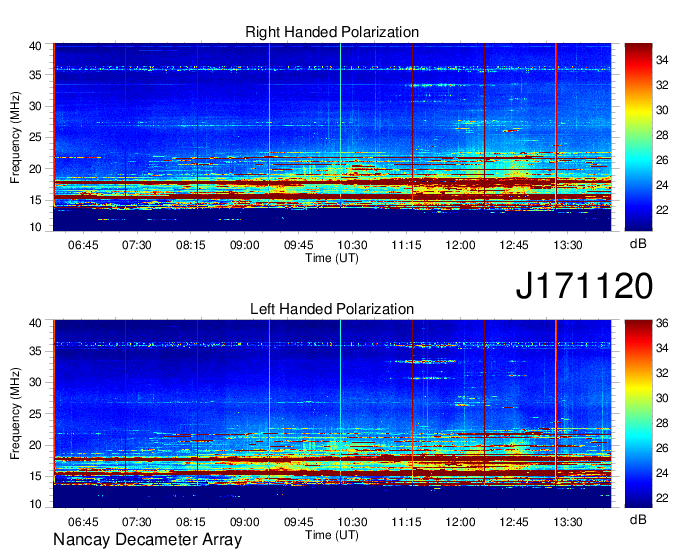Click 40 frequency tick of Left Handed plot
Screen dimensions: 680x552
coord(35,323)
